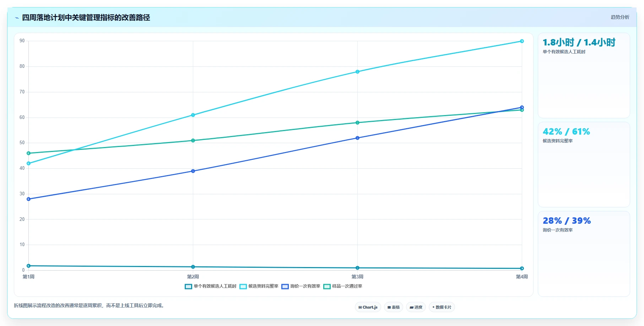Click the 第4周 x-axis label
The image size is (644, 326).
tap(522, 277)
